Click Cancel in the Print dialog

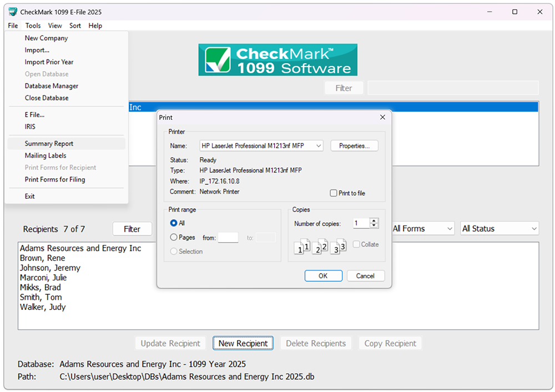point(365,276)
